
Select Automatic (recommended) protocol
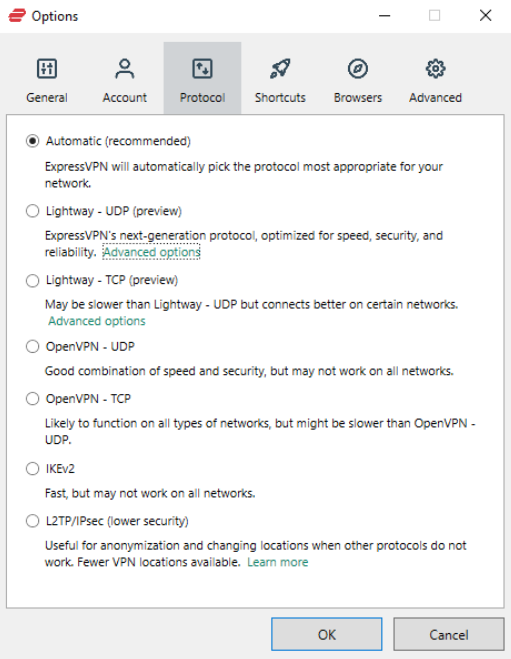(32, 141)
